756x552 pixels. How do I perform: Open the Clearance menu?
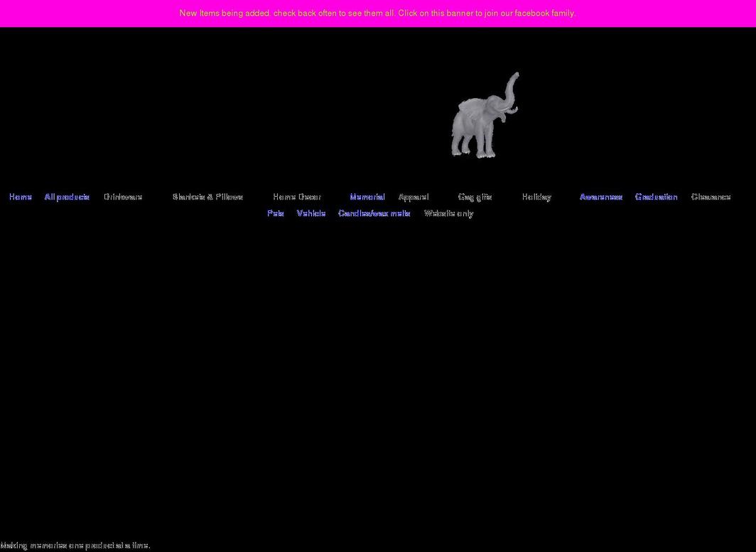coord(711,197)
